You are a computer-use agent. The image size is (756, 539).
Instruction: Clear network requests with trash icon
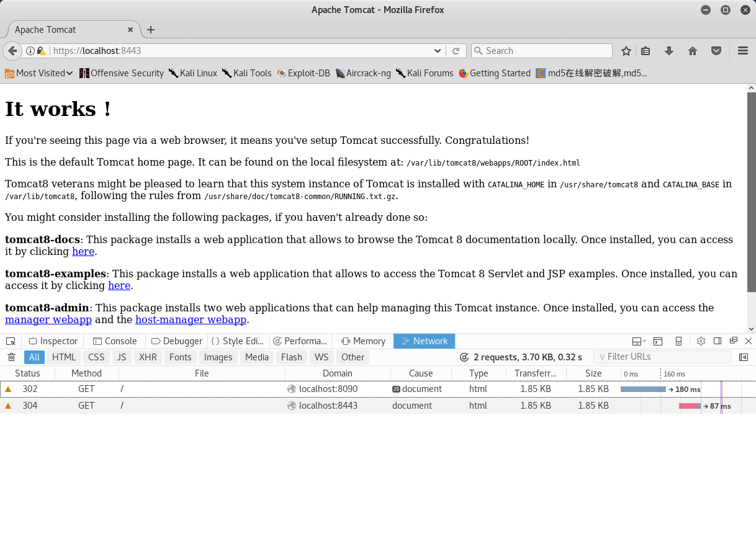[x=11, y=357]
